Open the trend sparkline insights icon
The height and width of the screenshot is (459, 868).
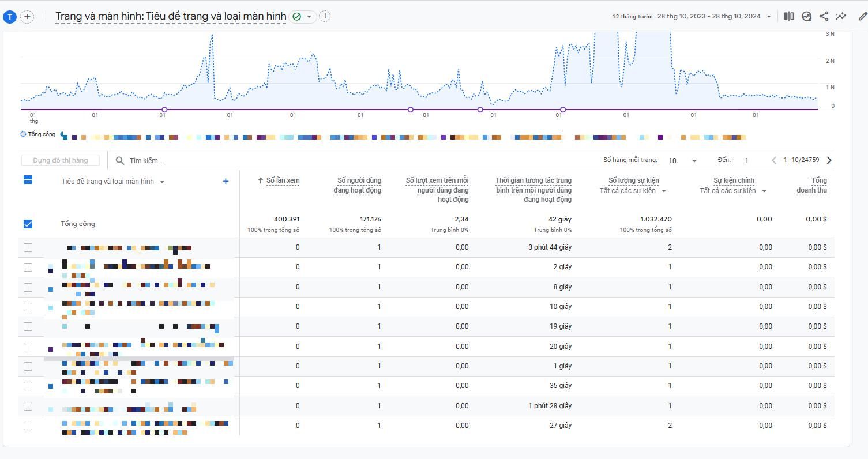841,16
